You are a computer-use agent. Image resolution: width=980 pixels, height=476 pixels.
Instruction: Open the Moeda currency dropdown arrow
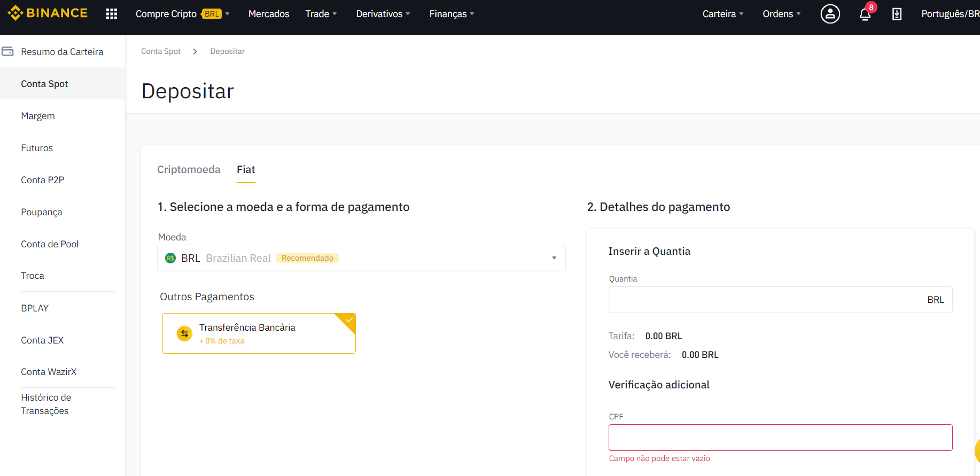(554, 258)
